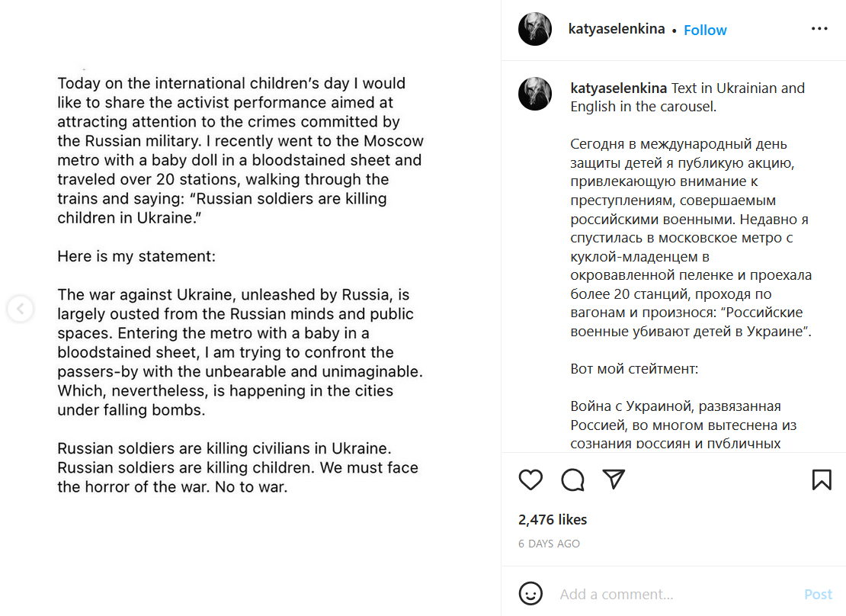Follow the katyaselenkina account
Image resolution: width=846 pixels, height=616 pixels.
tap(705, 30)
